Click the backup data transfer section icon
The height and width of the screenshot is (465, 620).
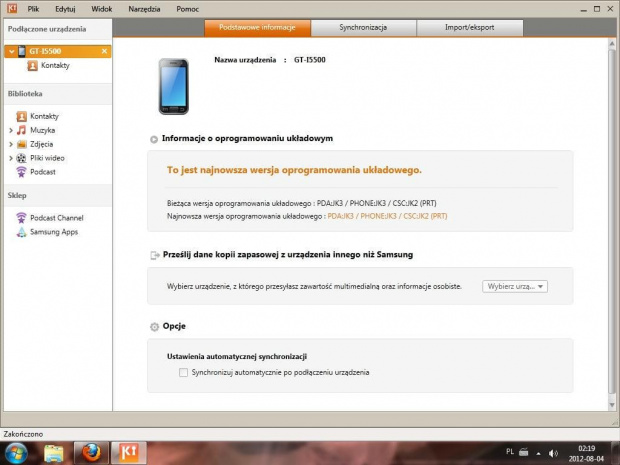tap(155, 255)
